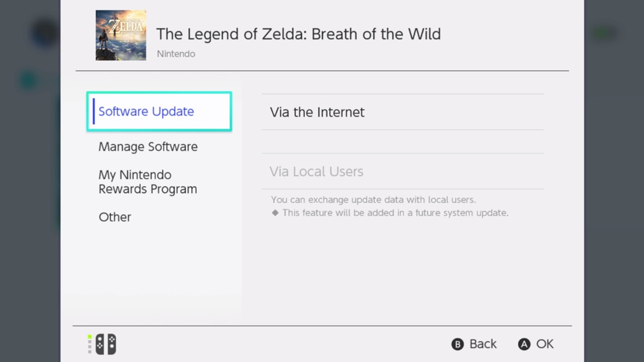Click the Joy-Con controller icon
Screen dimensions: 644x362
tap(106, 344)
